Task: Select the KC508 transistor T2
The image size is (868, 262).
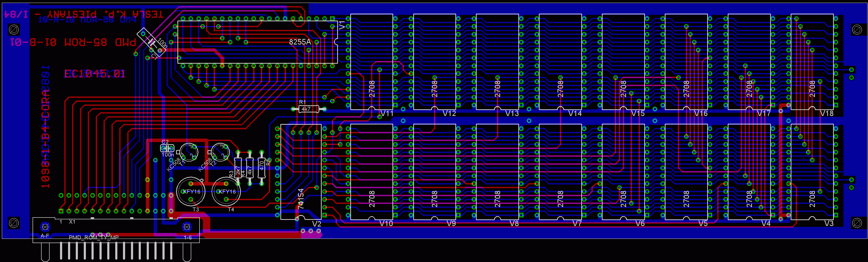Action: 220,152
